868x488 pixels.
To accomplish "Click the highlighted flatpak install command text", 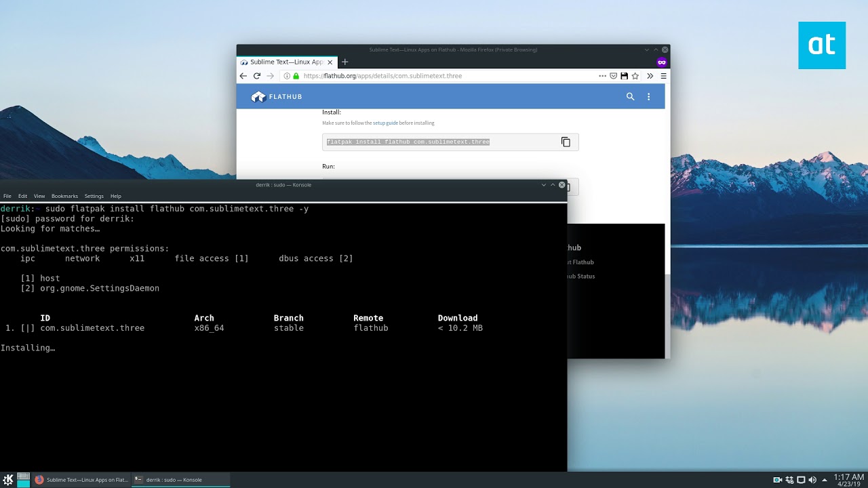I will 408,142.
